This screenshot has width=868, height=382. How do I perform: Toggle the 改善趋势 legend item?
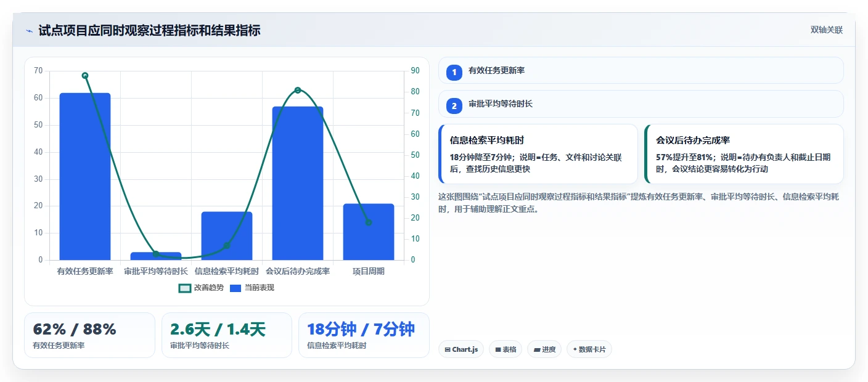tap(201, 288)
